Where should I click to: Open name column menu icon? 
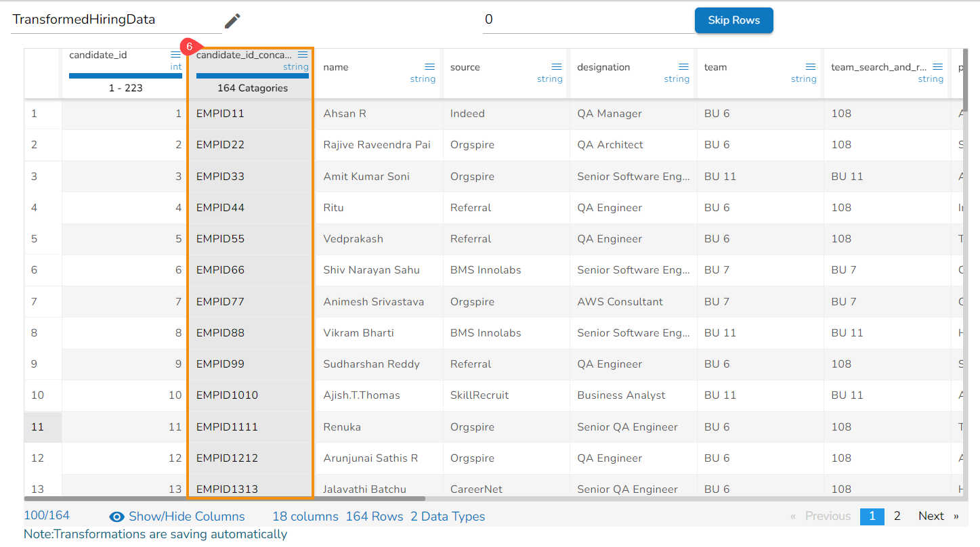(x=429, y=66)
